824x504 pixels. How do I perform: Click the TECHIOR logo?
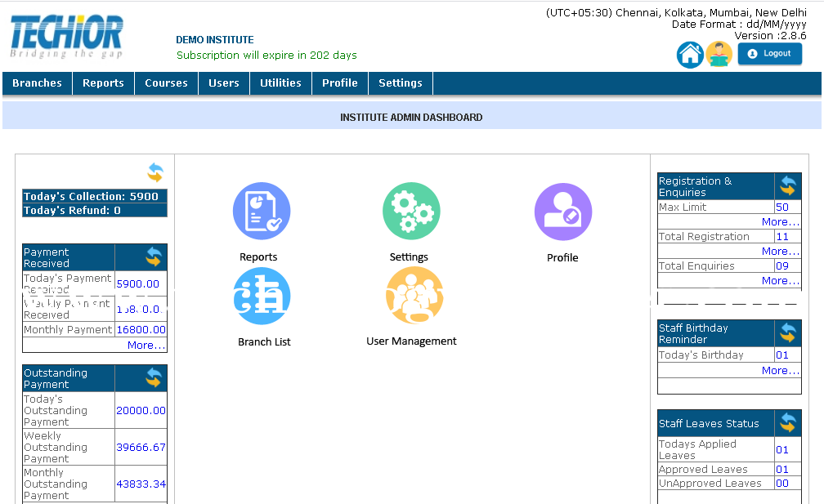pos(67,36)
